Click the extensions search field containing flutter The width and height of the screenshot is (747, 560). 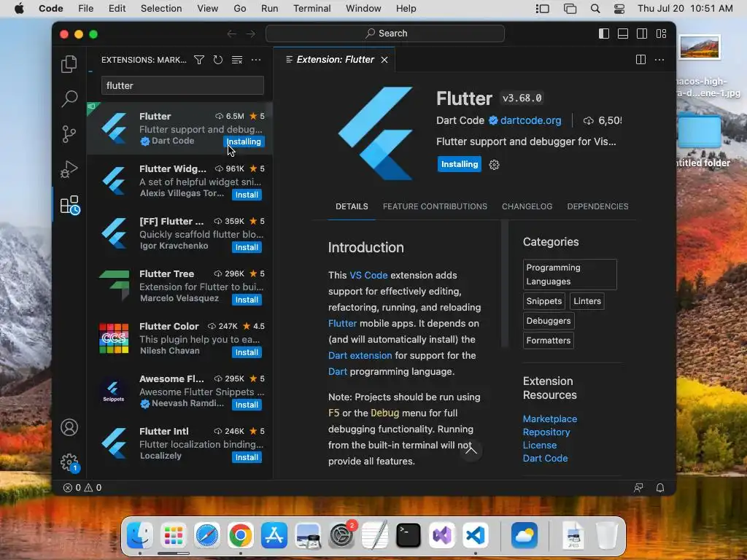[x=182, y=86]
